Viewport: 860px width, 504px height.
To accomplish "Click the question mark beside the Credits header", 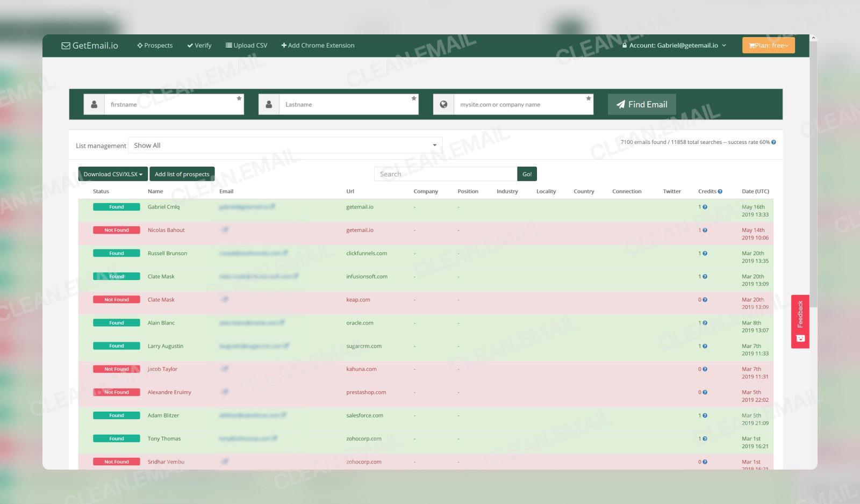I will pyautogui.click(x=720, y=191).
